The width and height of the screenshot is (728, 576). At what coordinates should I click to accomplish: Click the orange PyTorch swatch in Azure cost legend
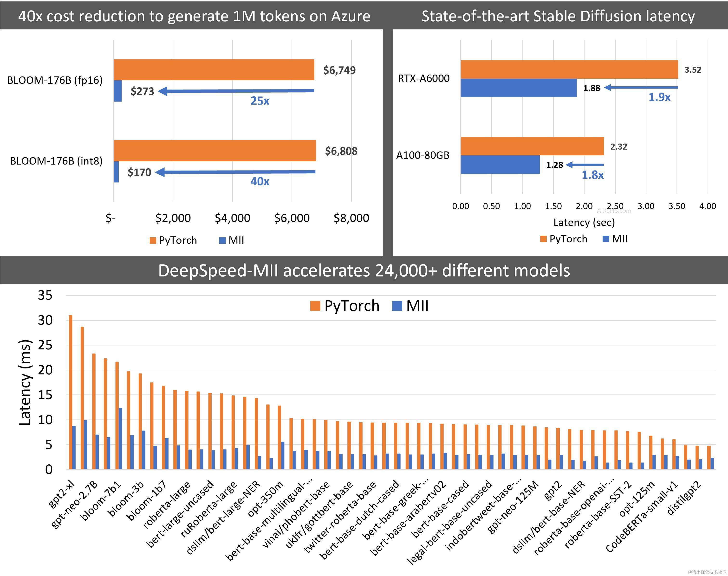tap(153, 241)
